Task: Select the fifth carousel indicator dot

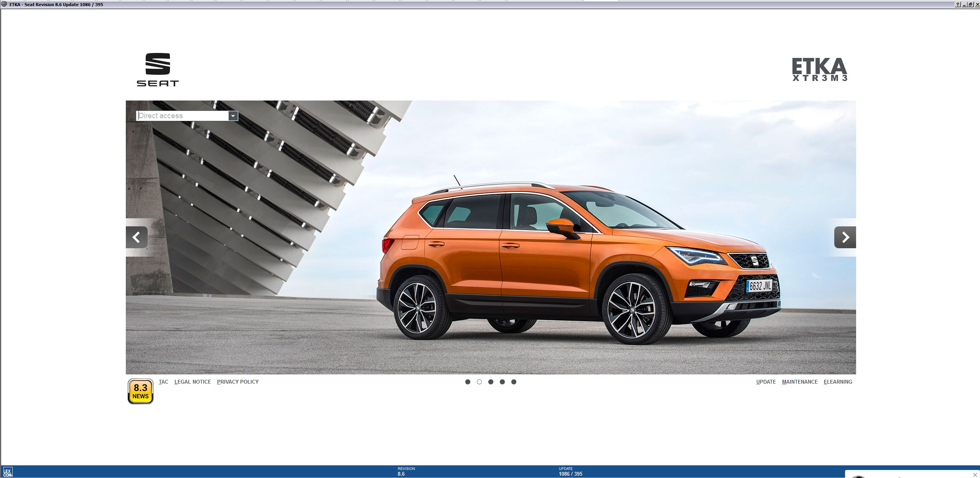Action: (x=514, y=382)
